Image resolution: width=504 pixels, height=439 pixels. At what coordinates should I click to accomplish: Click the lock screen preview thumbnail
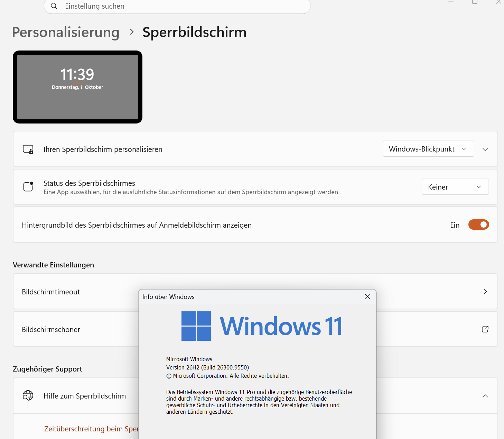tap(77, 87)
